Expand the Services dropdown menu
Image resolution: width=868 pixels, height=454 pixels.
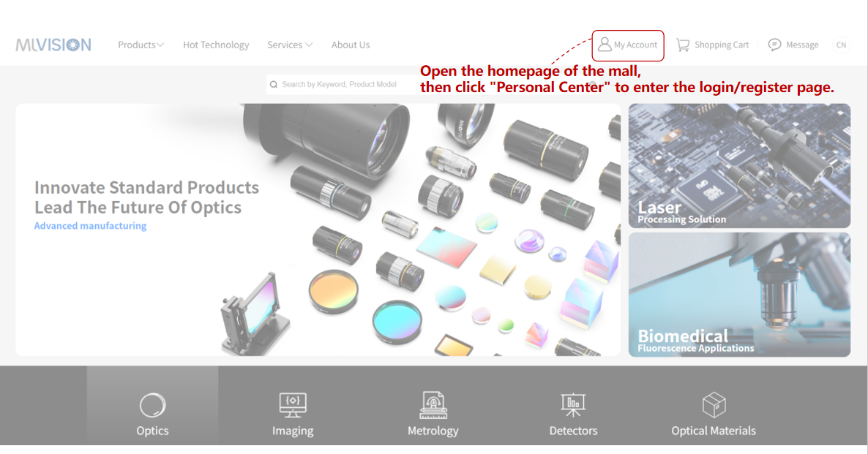pos(290,45)
